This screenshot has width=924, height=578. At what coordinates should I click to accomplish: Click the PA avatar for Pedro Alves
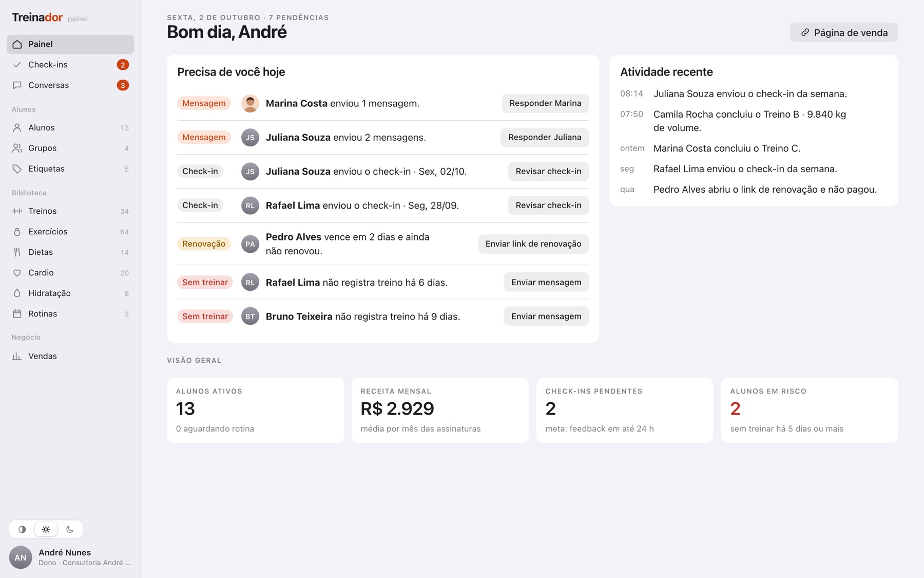pyautogui.click(x=250, y=244)
